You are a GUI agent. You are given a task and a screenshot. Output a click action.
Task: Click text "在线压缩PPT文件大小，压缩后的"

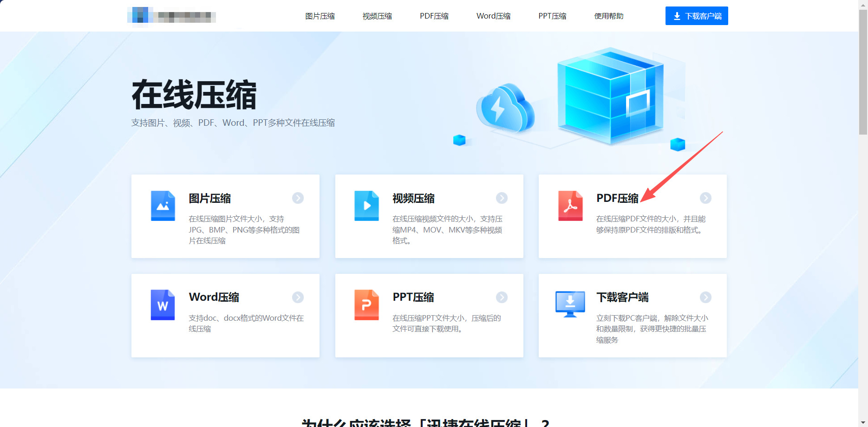click(446, 318)
